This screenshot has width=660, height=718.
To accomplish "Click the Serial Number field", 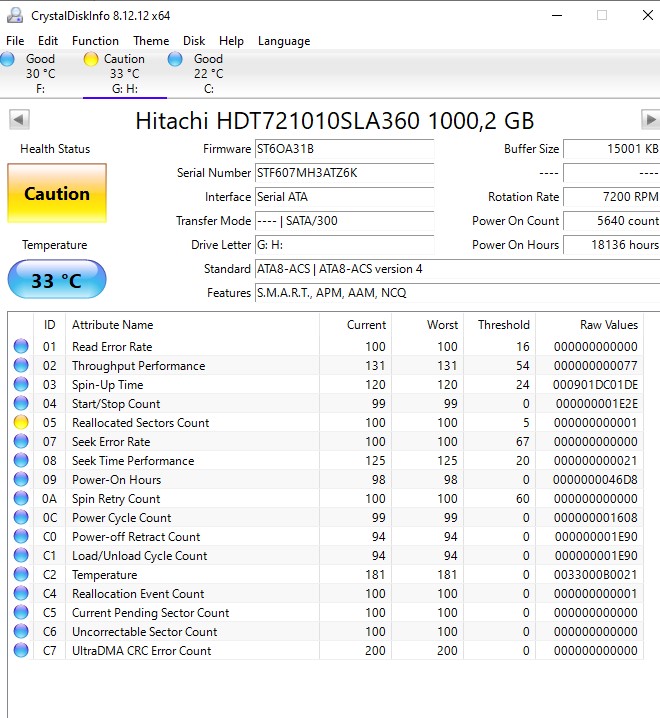I will (x=344, y=173).
